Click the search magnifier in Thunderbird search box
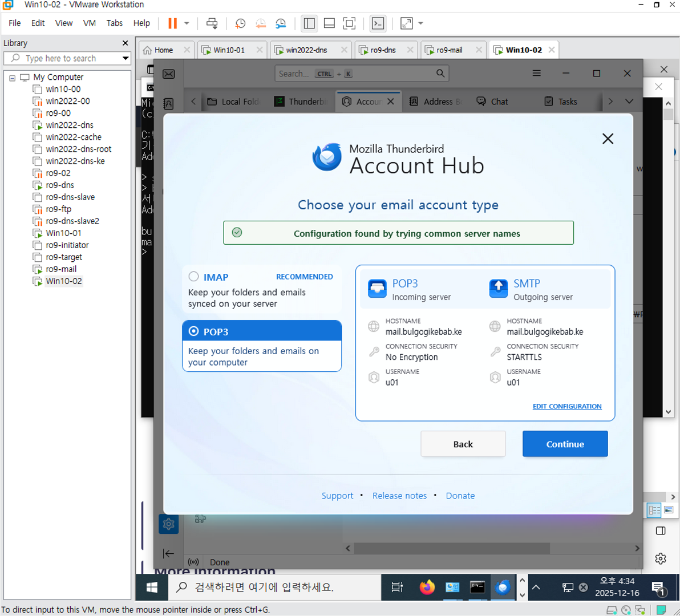 pyautogui.click(x=440, y=73)
